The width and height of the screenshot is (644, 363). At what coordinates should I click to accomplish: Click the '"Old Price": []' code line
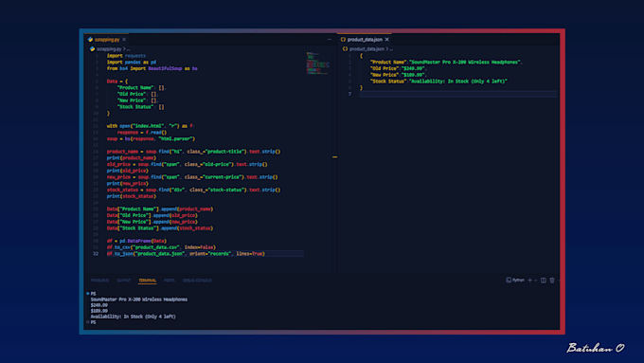[x=137, y=94]
